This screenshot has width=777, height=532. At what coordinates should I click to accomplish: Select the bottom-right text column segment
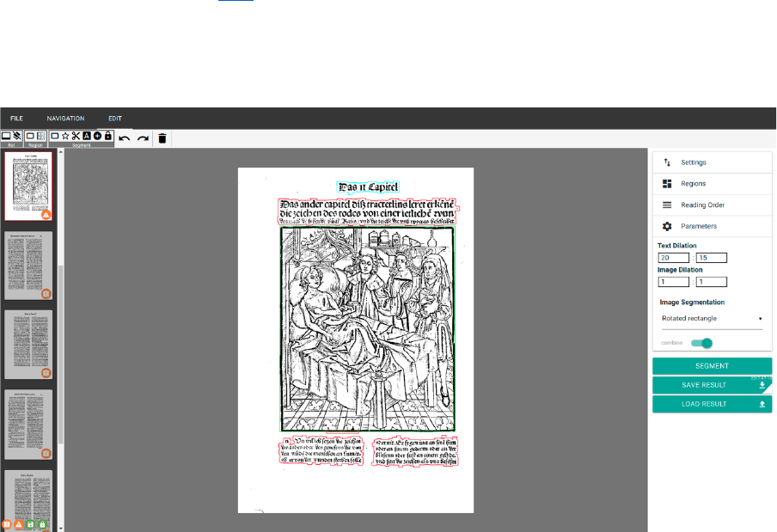tap(415, 452)
